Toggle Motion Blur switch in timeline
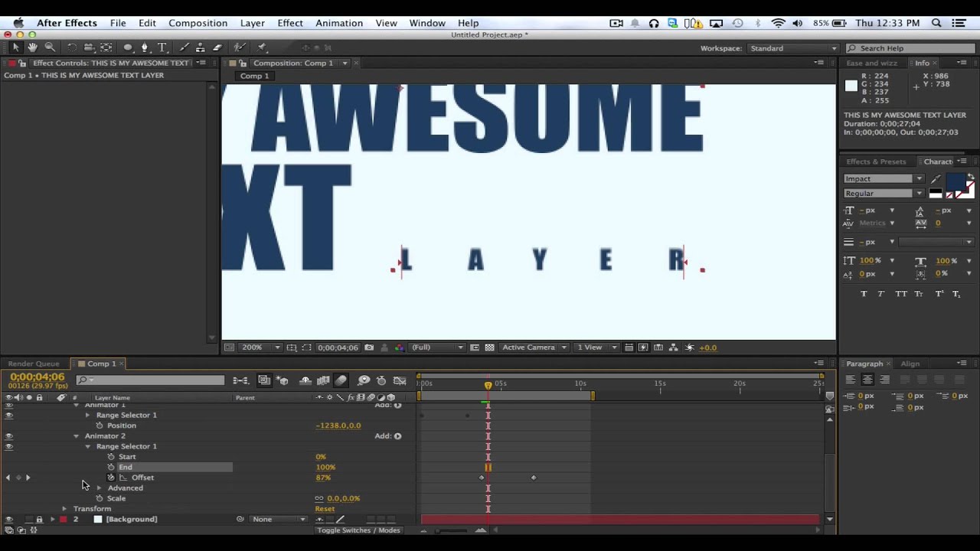Screen dimensions: 980x551 tap(341, 380)
